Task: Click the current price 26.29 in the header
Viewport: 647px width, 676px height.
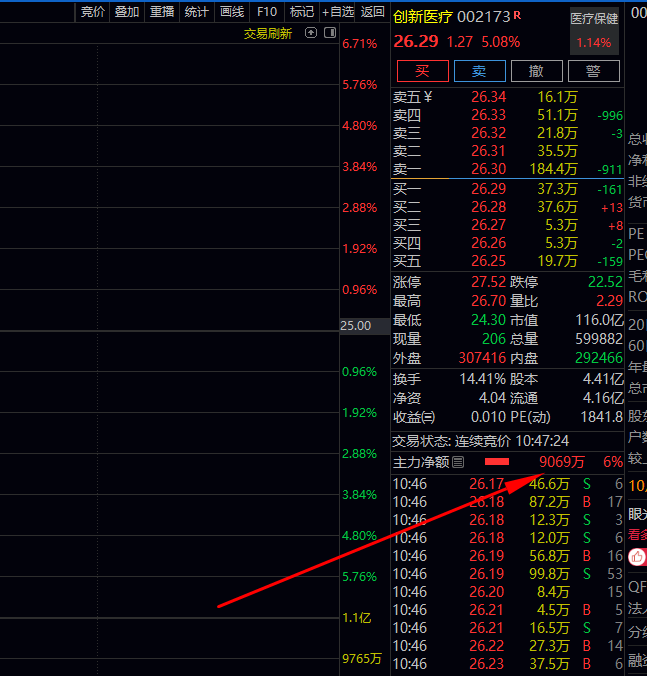Action: 416,41
